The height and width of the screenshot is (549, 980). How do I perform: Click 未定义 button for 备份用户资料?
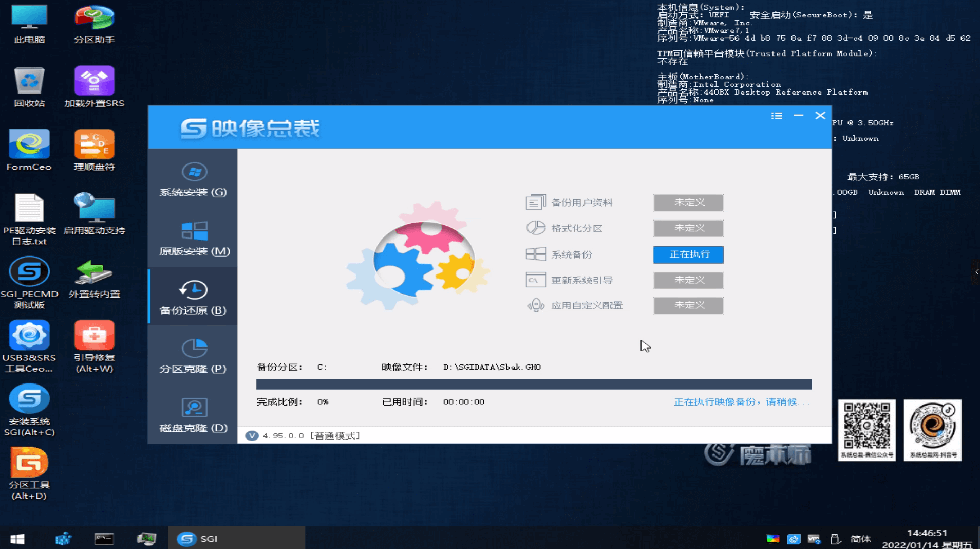[x=688, y=203]
